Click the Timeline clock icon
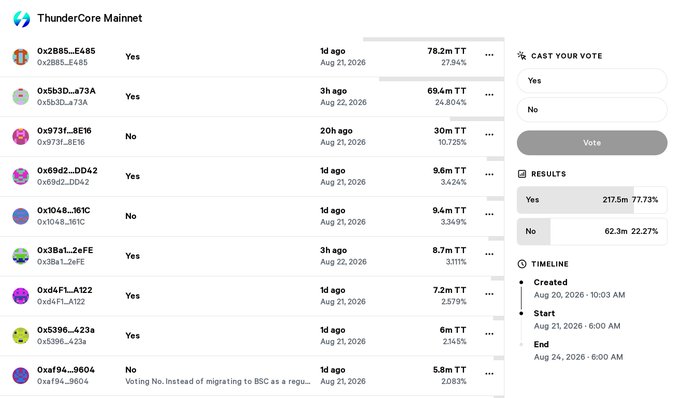 pos(522,264)
